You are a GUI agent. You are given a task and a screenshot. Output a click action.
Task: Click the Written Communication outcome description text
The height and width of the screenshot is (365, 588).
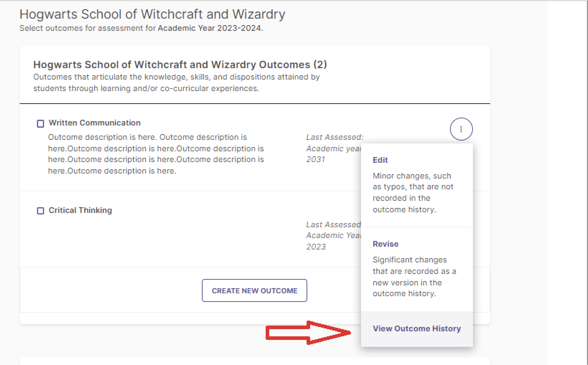click(156, 154)
